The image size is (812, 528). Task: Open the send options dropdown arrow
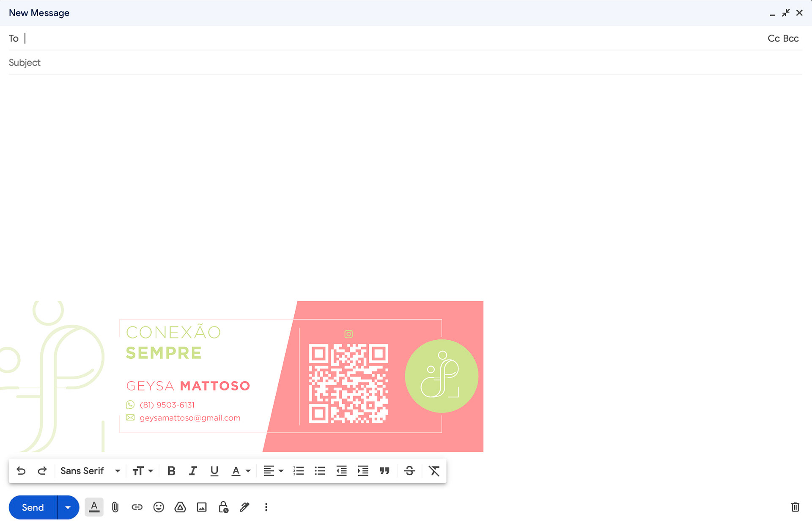68,507
